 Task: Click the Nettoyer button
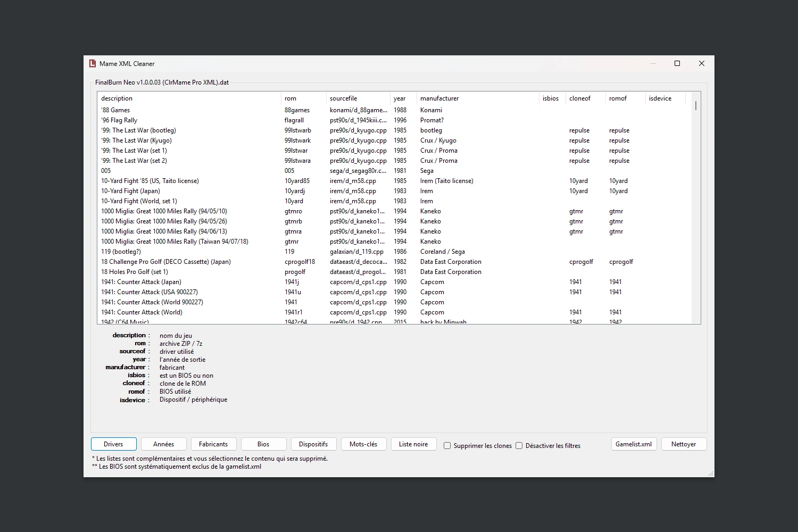click(684, 444)
